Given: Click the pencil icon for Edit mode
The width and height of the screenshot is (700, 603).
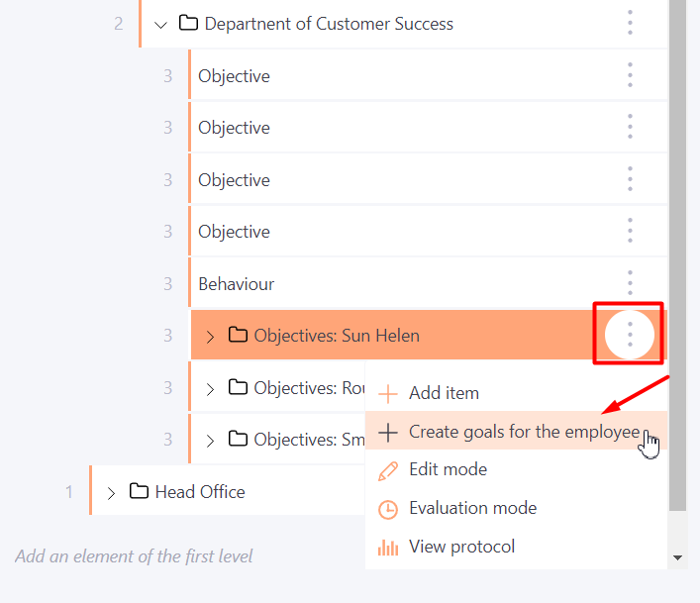Looking at the screenshot, I should coord(387,470).
